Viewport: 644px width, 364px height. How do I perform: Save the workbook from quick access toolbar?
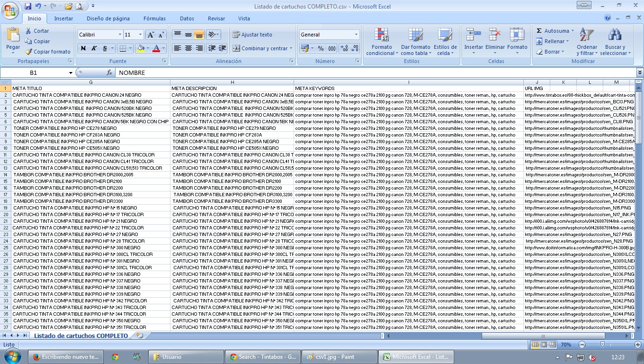pyautogui.click(x=28, y=7)
